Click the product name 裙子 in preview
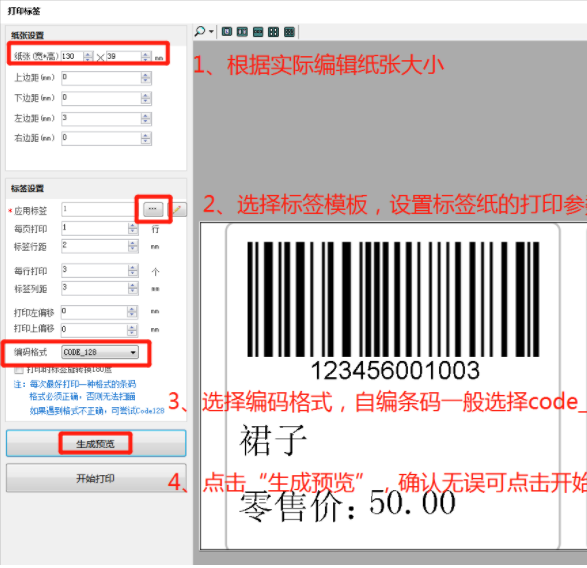 [273, 440]
